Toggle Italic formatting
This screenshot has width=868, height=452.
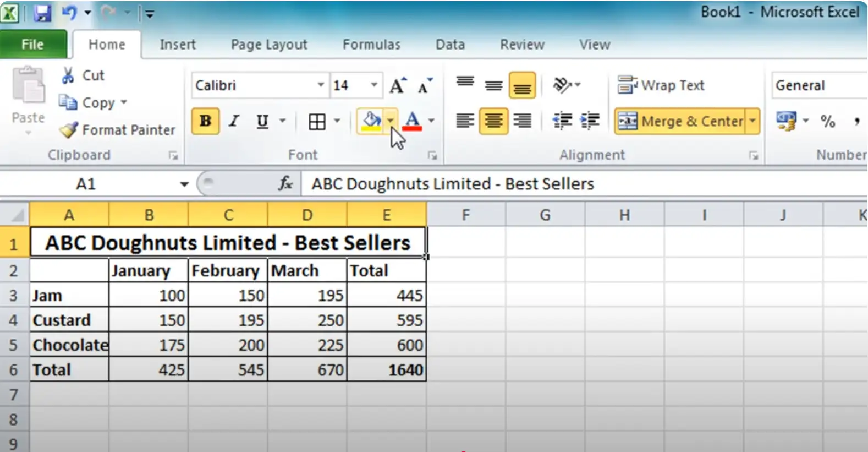coord(234,121)
